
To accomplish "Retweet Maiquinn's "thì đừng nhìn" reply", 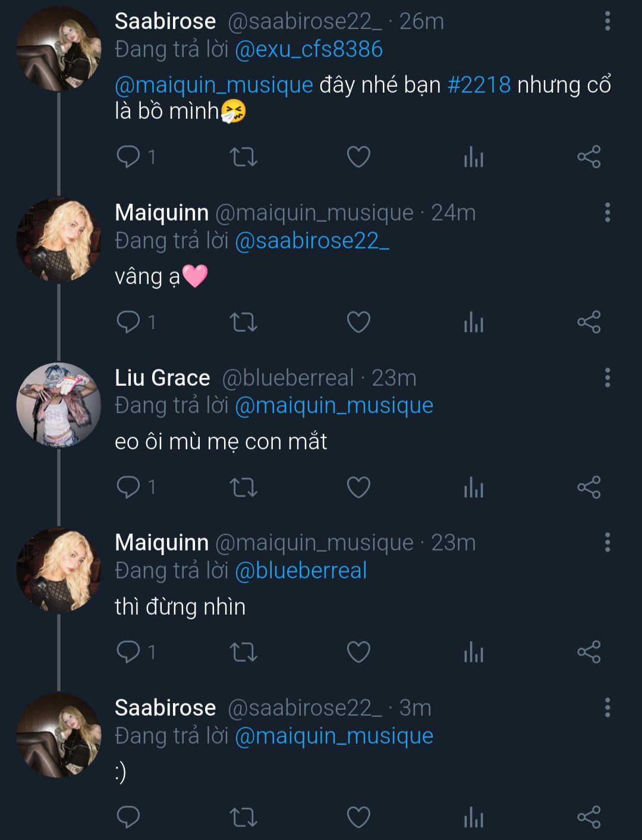I will point(243,652).
